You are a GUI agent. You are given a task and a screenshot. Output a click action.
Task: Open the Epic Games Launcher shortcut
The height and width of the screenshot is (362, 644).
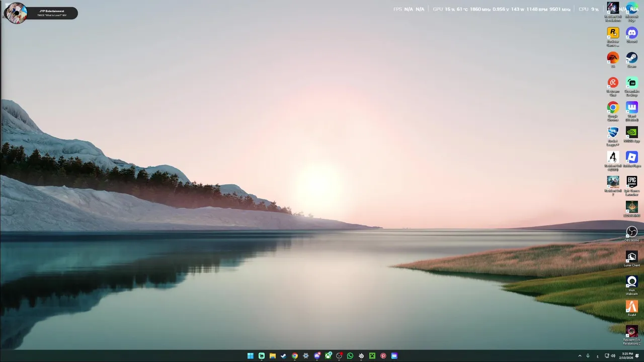pyautogui.click(x=631, y=186)
